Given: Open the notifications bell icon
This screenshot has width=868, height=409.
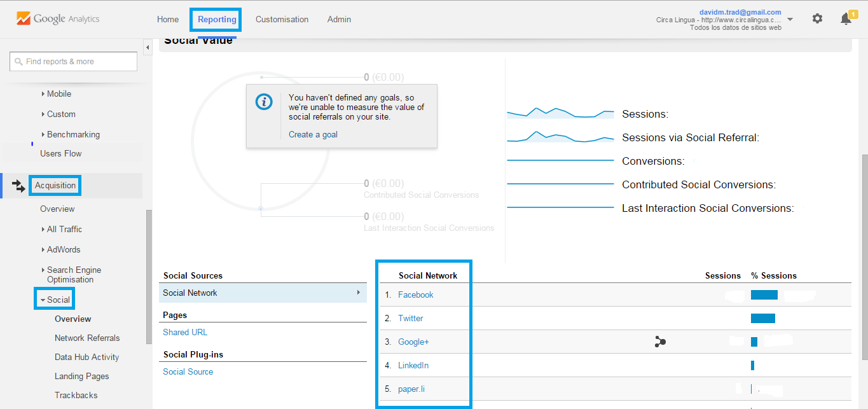Looking at the screenshot, I should point(846,19).
